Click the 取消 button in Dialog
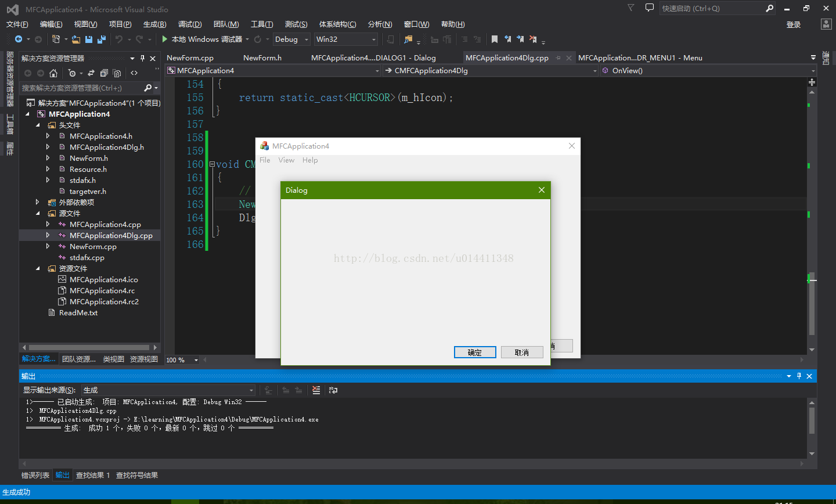 tap(522, 352)
